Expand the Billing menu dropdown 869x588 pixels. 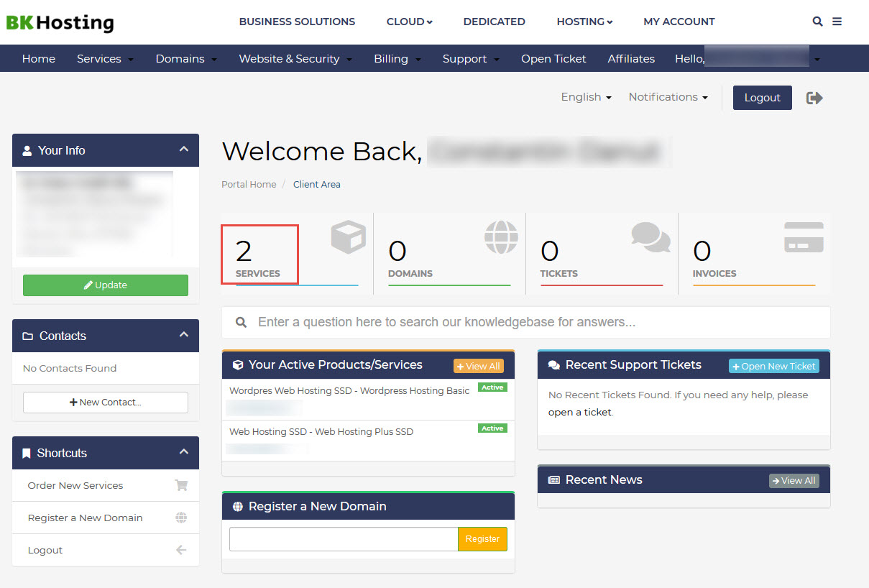[397, 59]
